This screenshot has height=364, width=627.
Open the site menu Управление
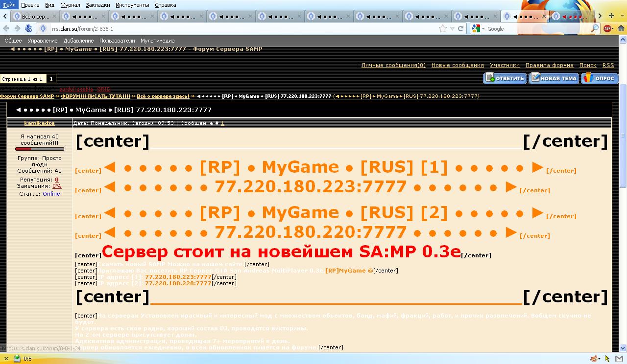coord(42,41)
